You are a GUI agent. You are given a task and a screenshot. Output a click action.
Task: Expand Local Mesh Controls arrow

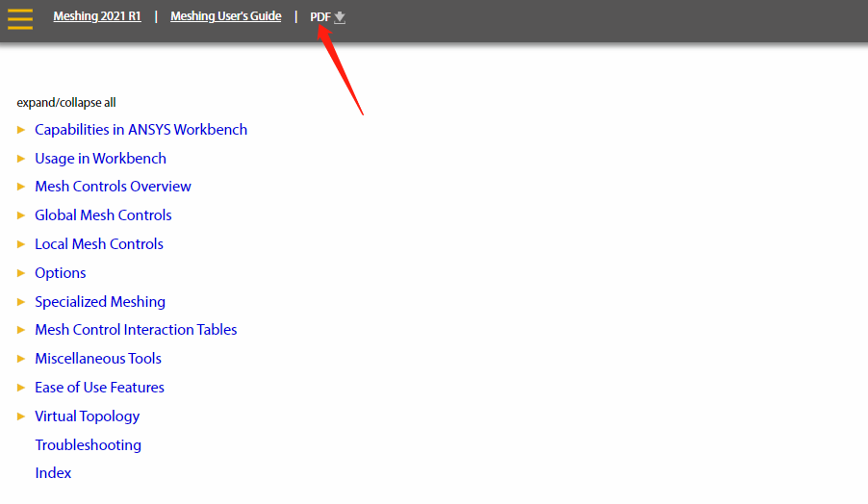(x=21, y=244)
